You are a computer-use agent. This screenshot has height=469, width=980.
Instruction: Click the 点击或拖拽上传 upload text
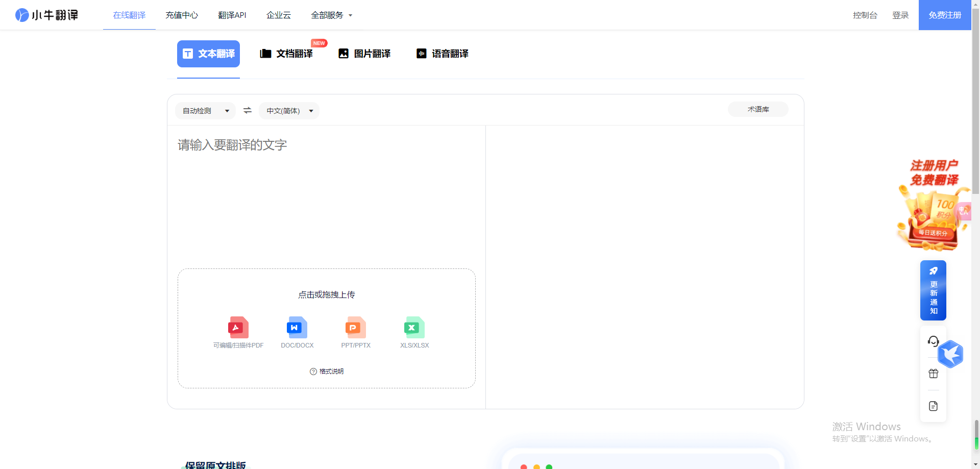(327, 294)
